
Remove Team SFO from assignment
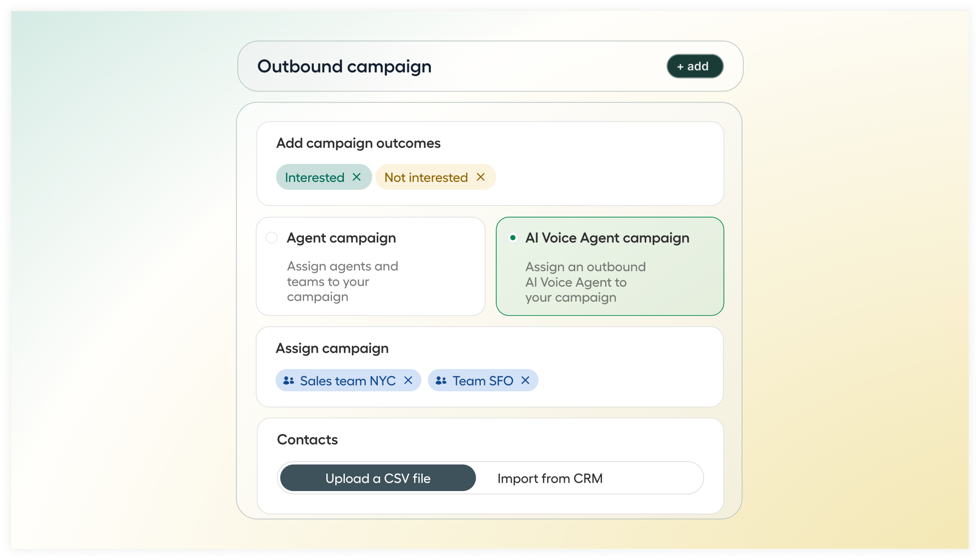point(525,381)
